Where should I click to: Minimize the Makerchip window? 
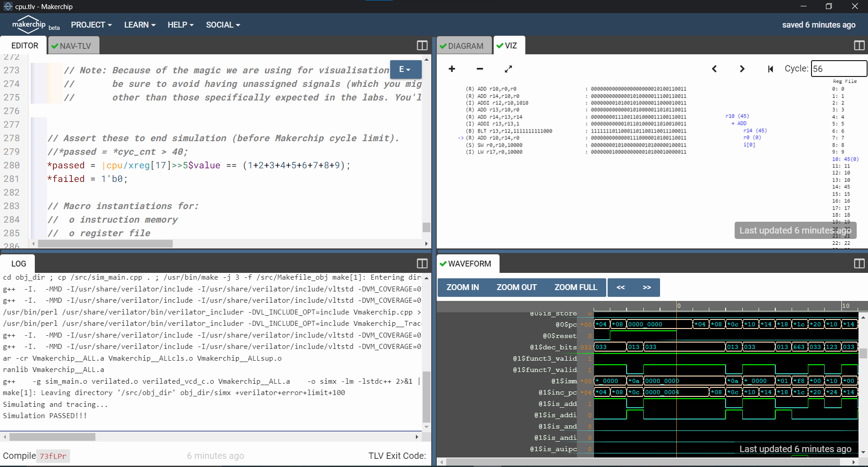[803, 6]
